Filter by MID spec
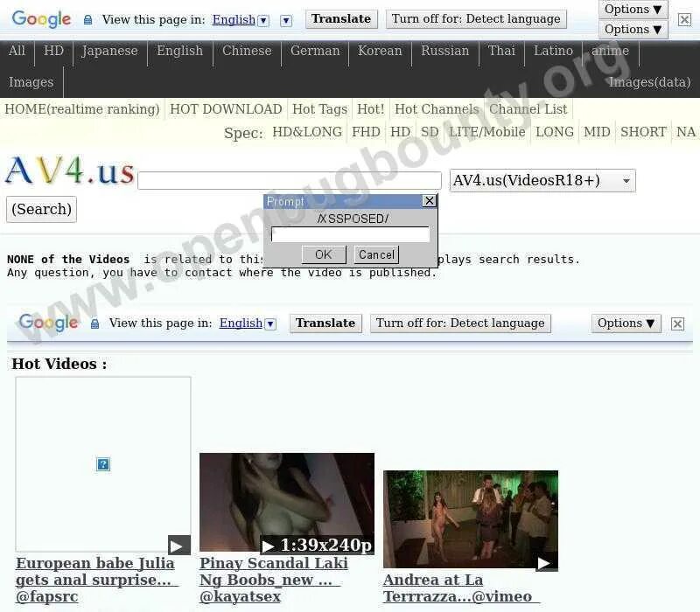 [597, 132]
